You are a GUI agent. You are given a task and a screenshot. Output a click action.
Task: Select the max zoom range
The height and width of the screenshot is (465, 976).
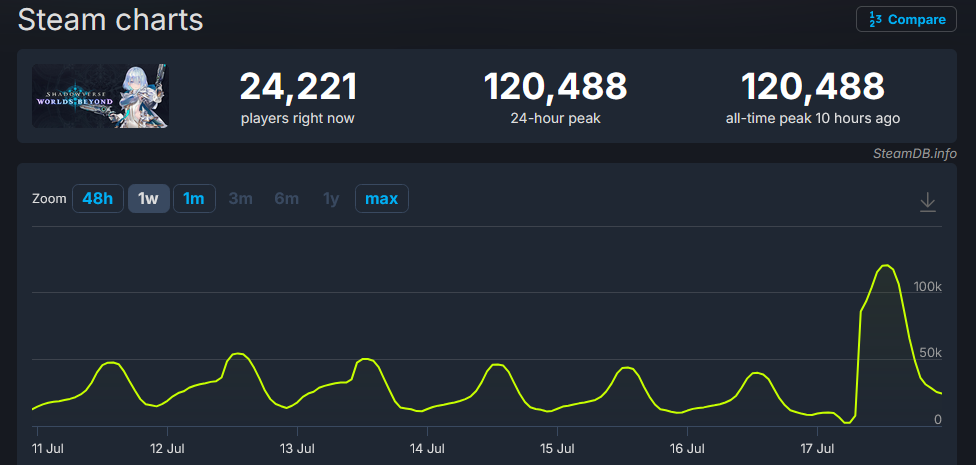click(382, 199)
